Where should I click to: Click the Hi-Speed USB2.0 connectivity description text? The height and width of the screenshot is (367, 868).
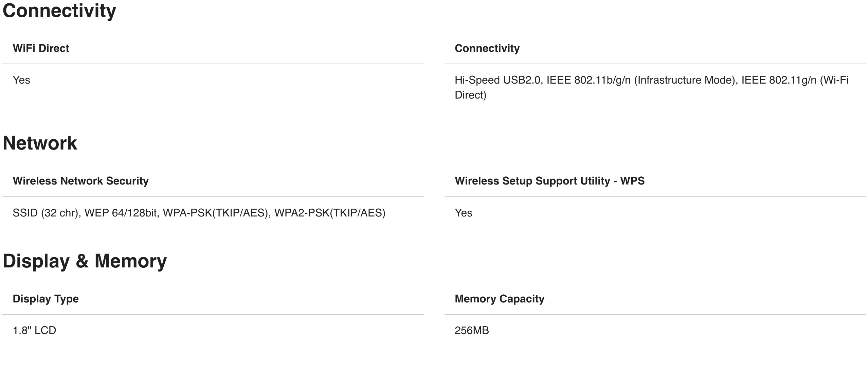[651, 87]
